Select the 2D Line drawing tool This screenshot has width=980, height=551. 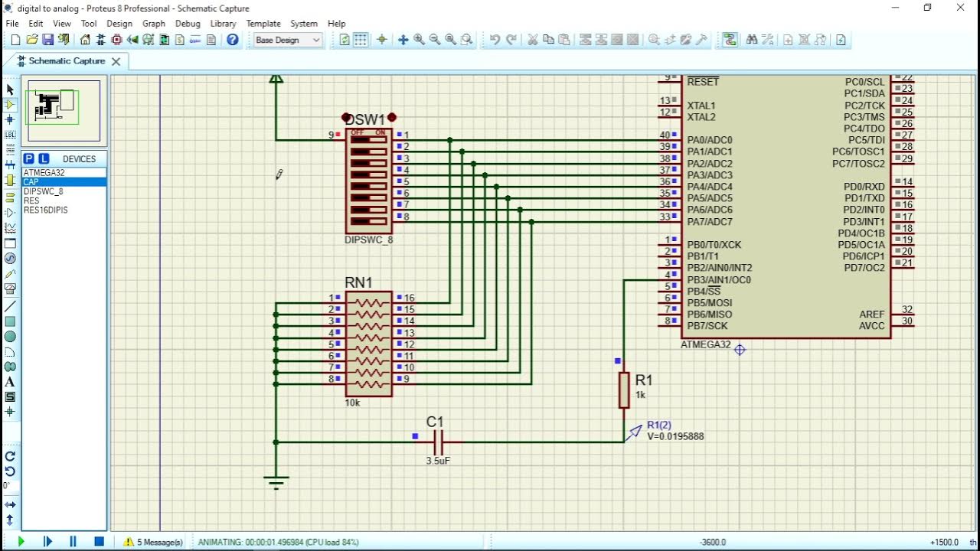10,306
